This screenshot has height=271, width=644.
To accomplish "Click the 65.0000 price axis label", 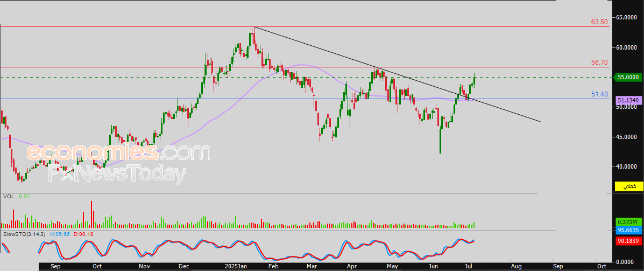I will point(626,17).
